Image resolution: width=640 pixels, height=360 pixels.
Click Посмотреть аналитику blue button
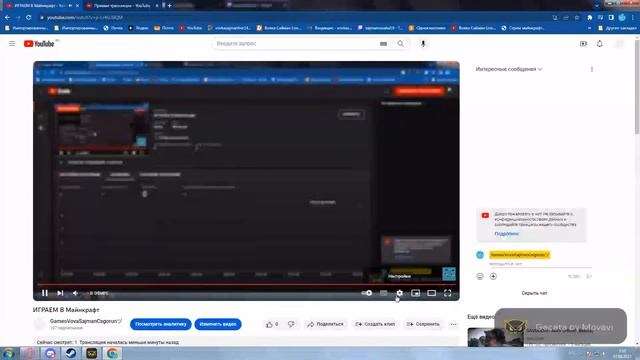point(160,324)
